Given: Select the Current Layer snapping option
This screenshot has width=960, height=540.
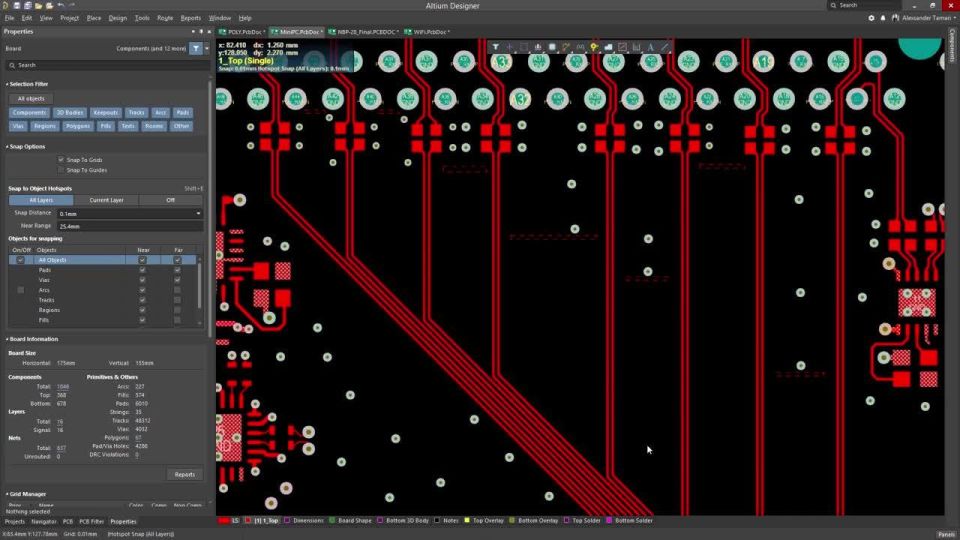Looking at the screenshot, I should 106,200.
